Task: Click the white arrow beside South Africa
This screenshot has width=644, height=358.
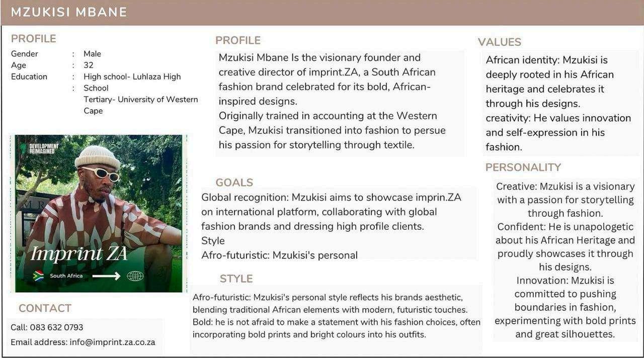Action: pyautogui.click(x=106, y=276)
